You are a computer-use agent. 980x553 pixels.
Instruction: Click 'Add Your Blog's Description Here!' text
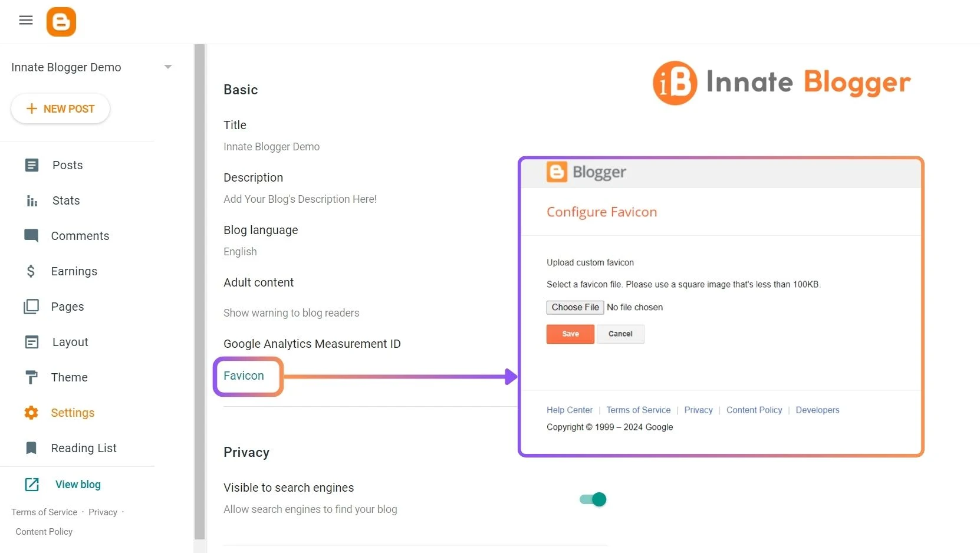300,199
